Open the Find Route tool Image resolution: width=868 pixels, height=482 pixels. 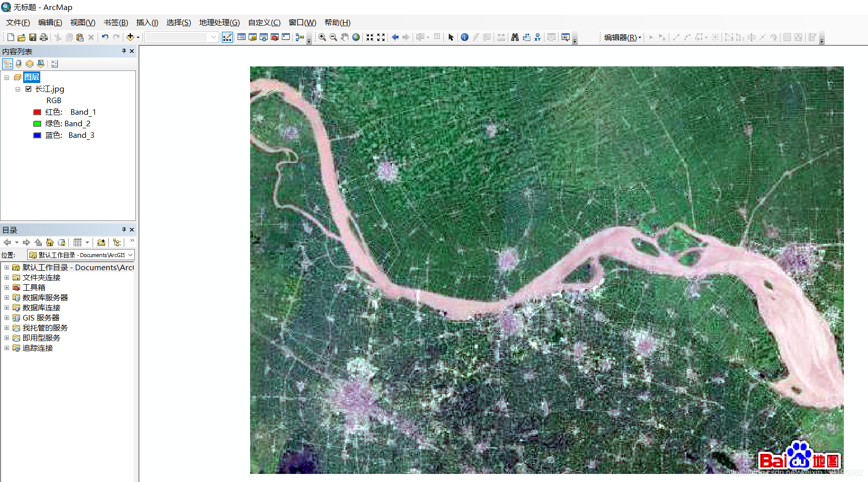pos(526,37)
